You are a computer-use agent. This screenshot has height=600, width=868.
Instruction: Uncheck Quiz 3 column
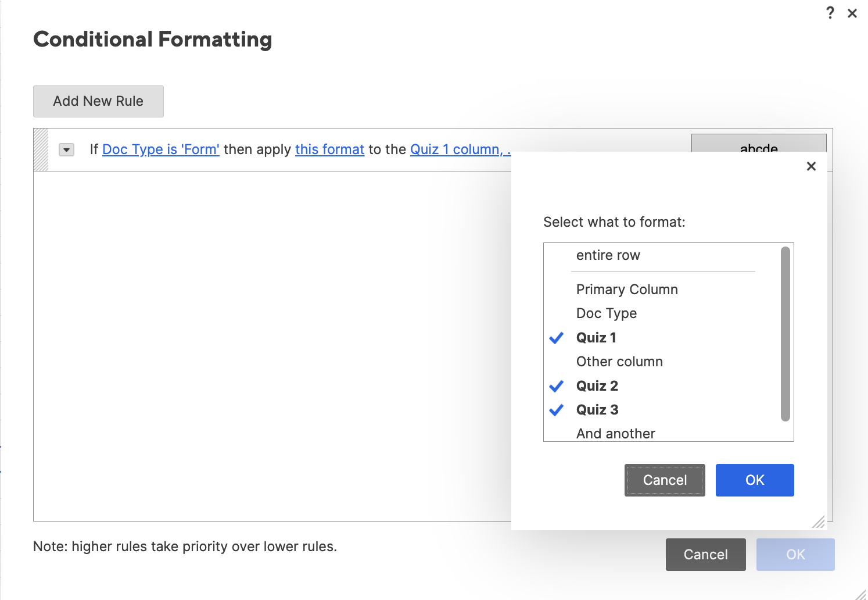tap(597, 410)
